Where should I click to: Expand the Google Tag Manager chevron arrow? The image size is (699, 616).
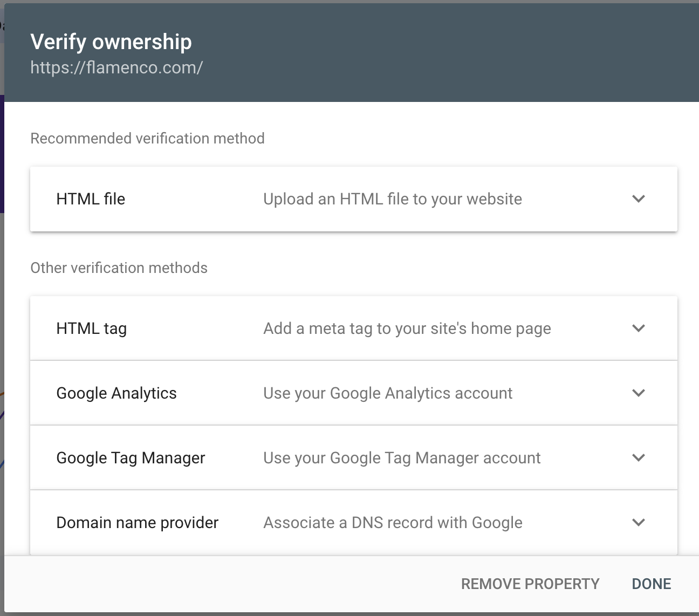639,458
